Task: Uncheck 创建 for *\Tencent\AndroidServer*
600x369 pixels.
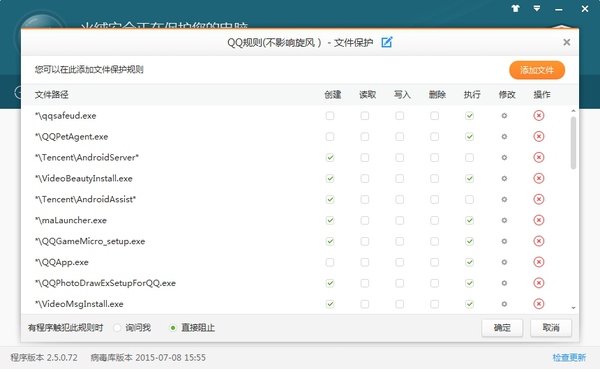Action: (x=330, y=157)
